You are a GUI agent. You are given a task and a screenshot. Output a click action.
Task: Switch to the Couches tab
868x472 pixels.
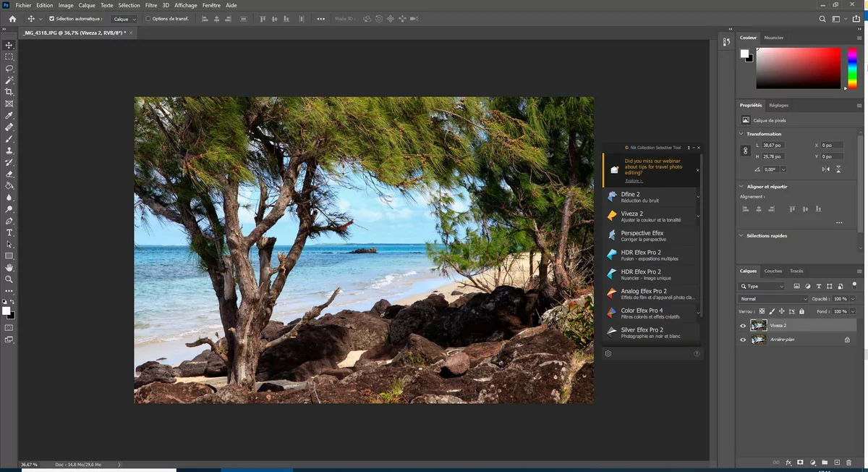[773, 271]
